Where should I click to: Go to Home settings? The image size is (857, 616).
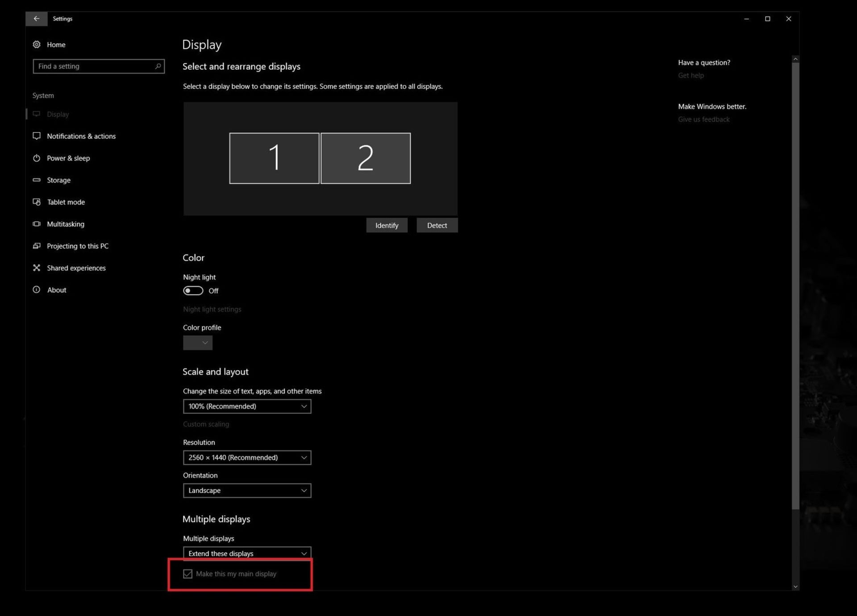[x=56, y=45]
